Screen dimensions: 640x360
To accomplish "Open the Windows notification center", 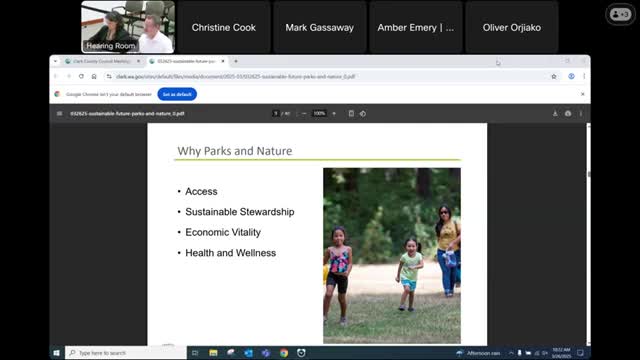I will point(580,353).
